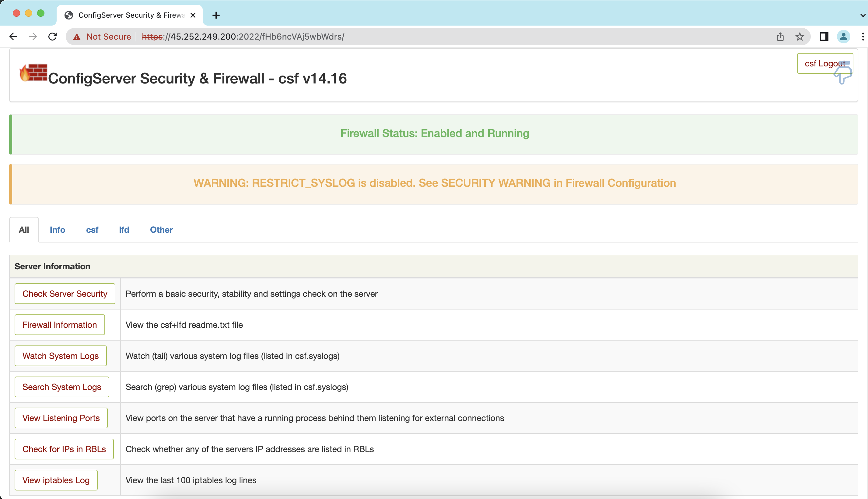Reload the page with the refresh icon
Image resolution: width=868 pixels, height=499 pixels.
click(x=52, y=37)
